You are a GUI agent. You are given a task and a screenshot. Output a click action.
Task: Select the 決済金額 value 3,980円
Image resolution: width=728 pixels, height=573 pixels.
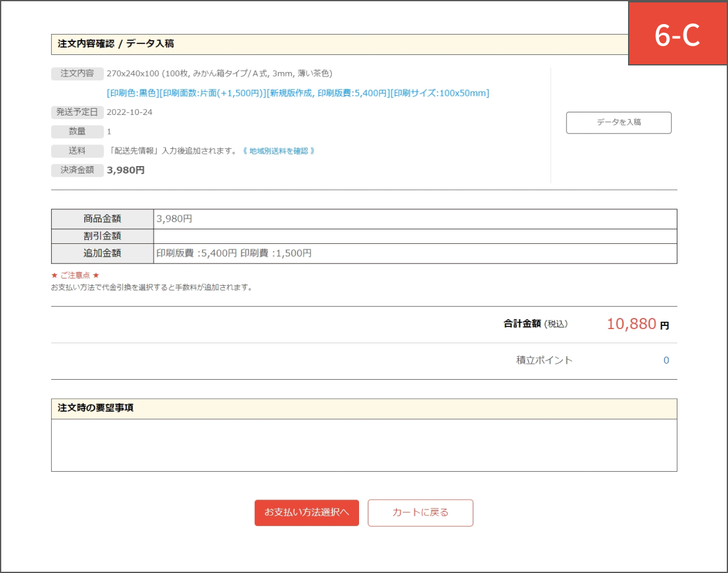(x=125, y=170)
